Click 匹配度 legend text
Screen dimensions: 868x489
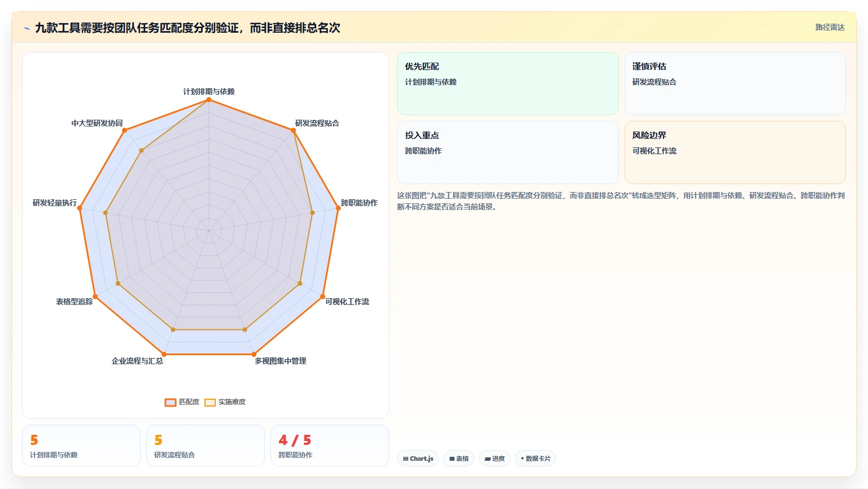[189, 402]
